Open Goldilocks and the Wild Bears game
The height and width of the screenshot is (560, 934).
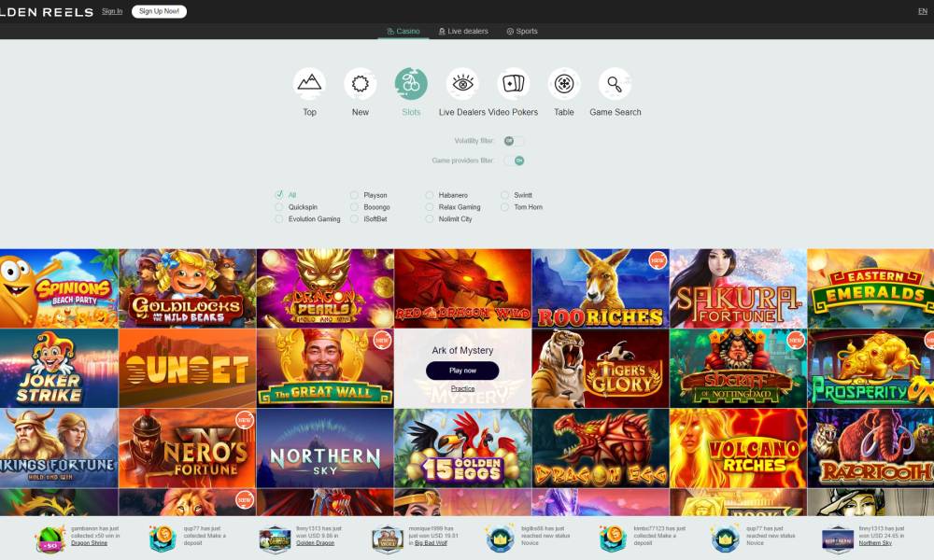(188, 288)
